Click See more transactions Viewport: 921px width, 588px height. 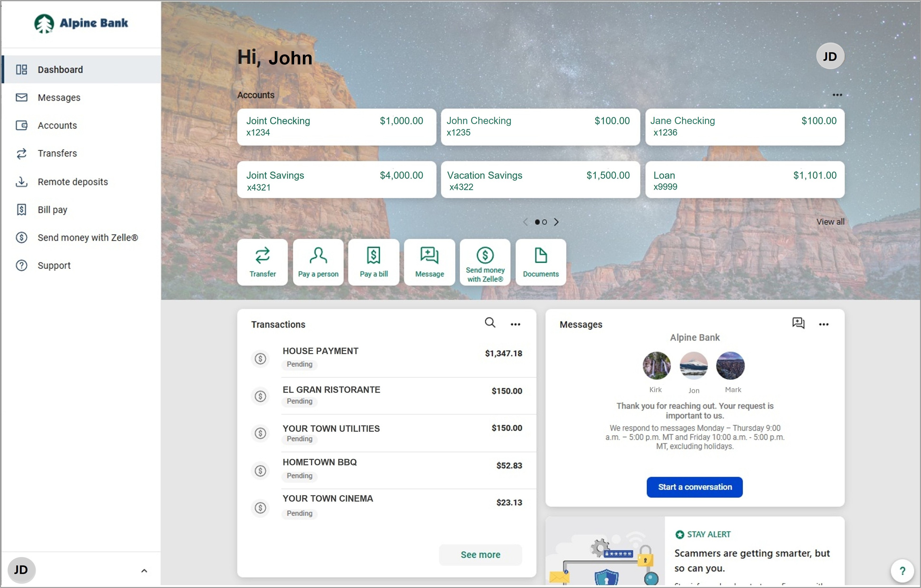click(480, 555)
